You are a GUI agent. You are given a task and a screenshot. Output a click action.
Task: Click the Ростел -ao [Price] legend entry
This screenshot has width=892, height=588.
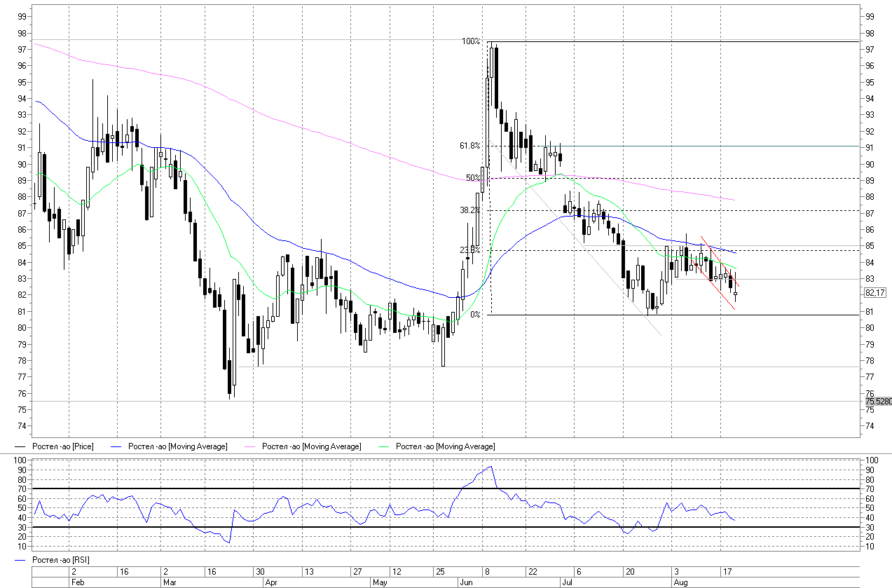click(62, 446)
